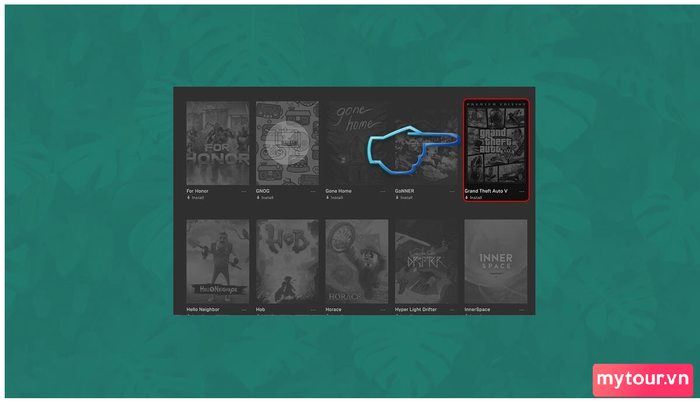
Task: Open the InnerSpace cover thumbnail
Action: 496,261
